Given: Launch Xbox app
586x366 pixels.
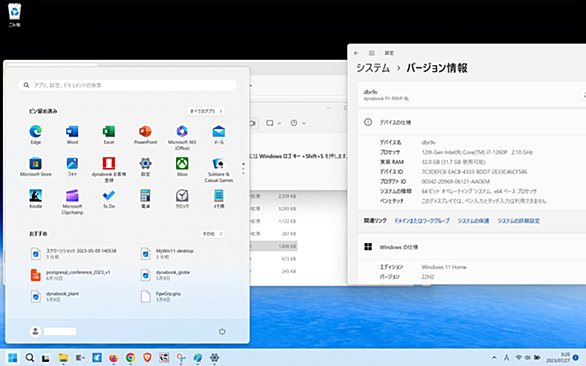Looking at the screenshot, I should pos(182,167).
